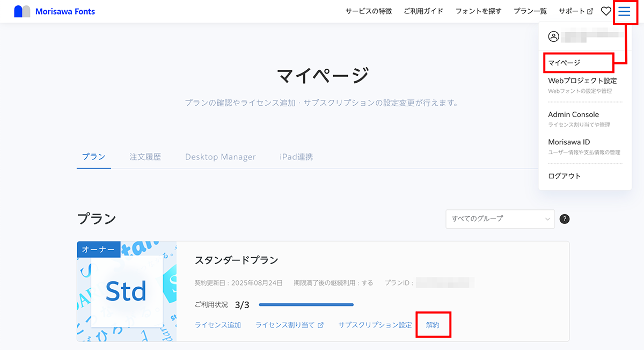Click the サブスクリプション設定 link
644x350 pixels.
coord(375,325)
